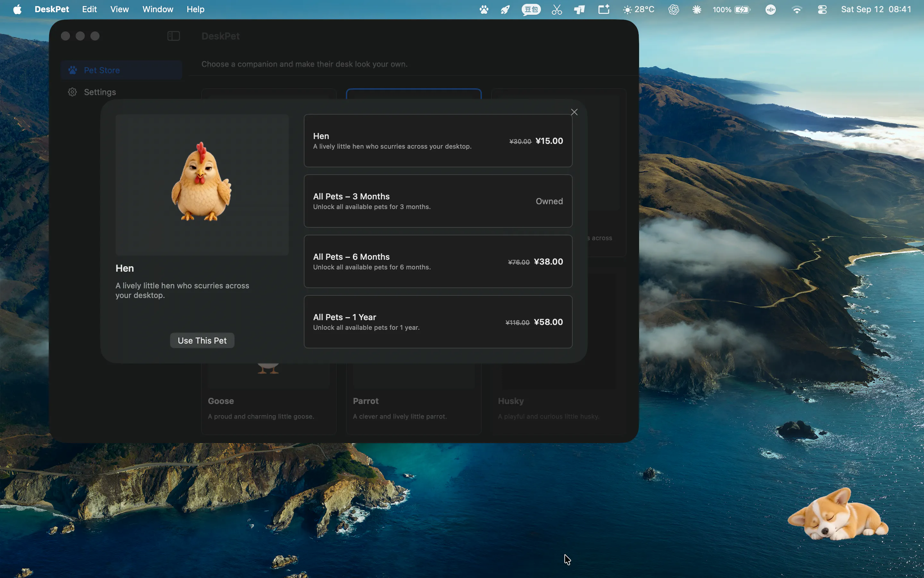This screenshot has width=924, height=578.
Task: Select the All Pets – 3 Months plan
Action: pyautogui.click(x=438, y=201)
